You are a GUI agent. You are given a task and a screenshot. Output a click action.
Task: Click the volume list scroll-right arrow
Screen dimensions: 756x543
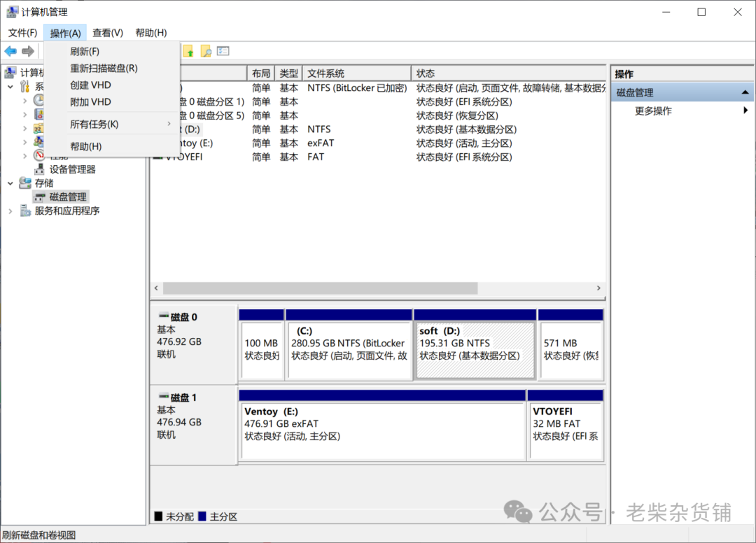click(x=598, y=288)
